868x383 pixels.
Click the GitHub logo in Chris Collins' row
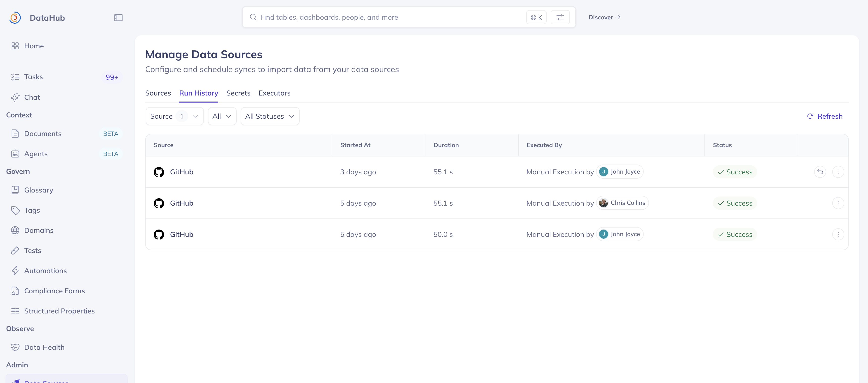point(159,203)
